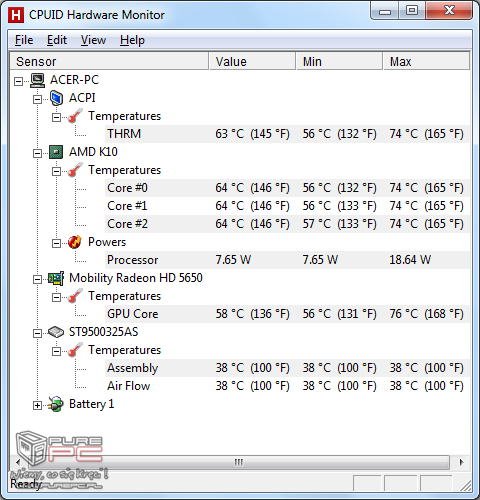Click the CPUID HWMonitor red H app icon
Screen dimensions: 480x500
tap(16, 15)
